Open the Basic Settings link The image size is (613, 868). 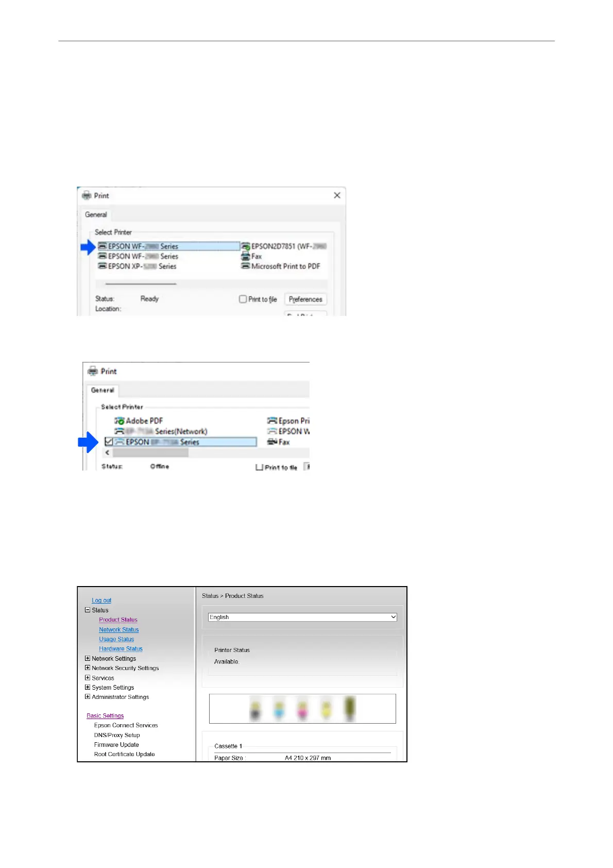105,716
